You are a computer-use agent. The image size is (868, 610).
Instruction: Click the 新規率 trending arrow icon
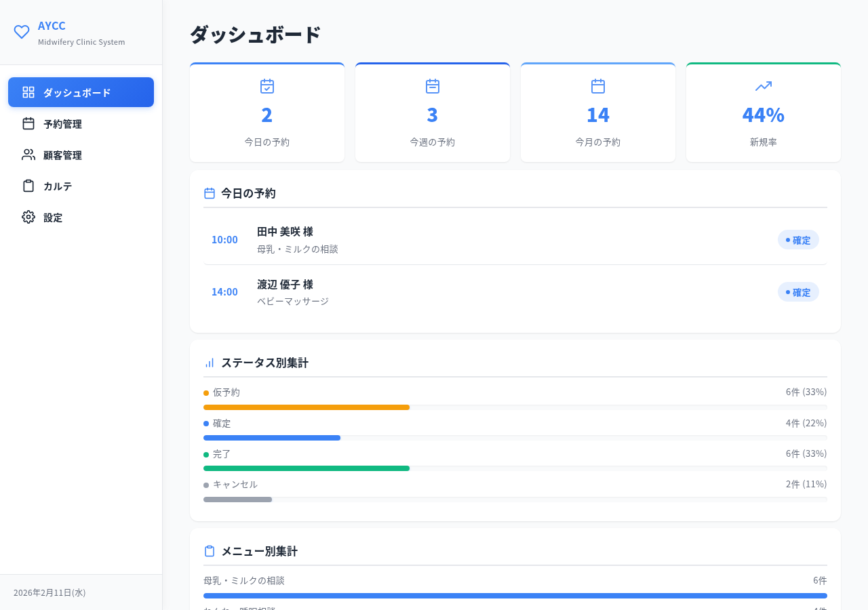pos(763,86)
